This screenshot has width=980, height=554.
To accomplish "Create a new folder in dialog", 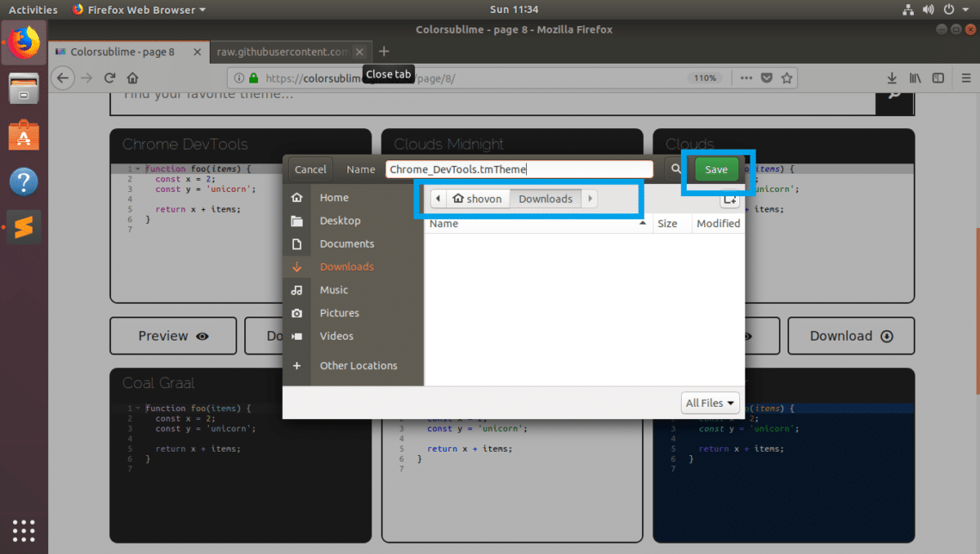I will click(729, 200).
